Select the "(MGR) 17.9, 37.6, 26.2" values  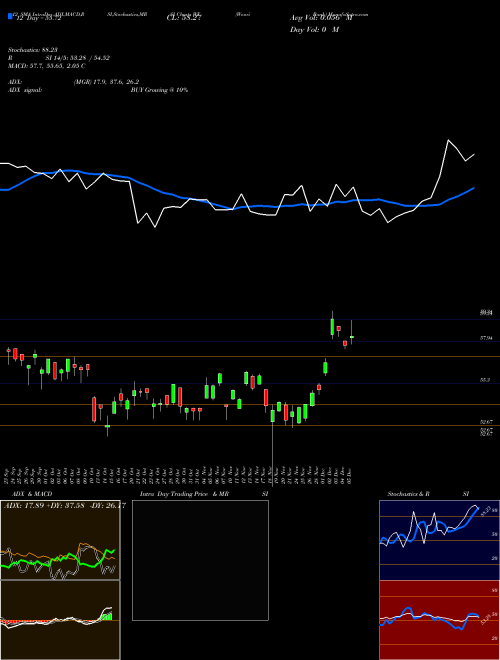coord(106,82)
